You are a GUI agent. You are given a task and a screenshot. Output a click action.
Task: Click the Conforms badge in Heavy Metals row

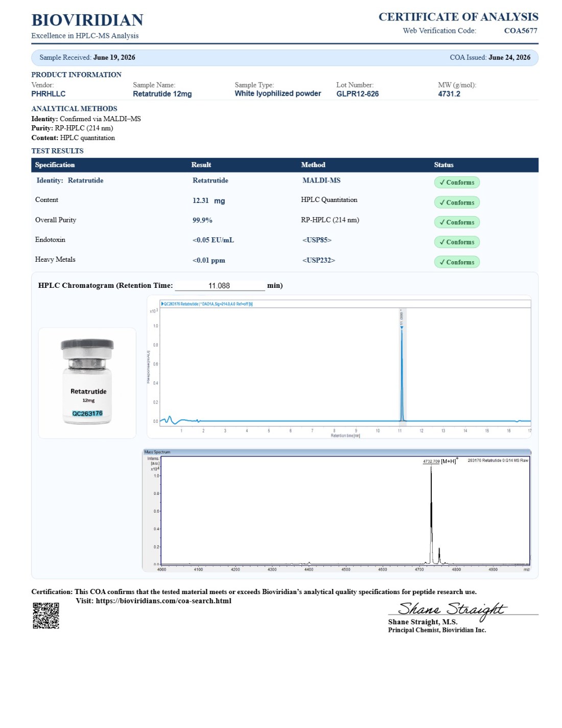click(x=457, y=262)
